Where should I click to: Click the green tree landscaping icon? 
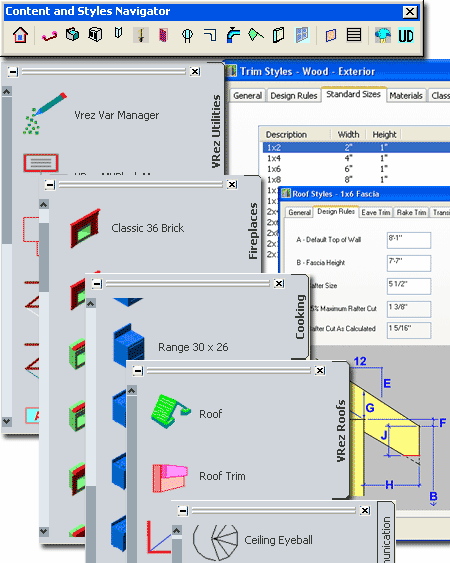click(382, 35)
